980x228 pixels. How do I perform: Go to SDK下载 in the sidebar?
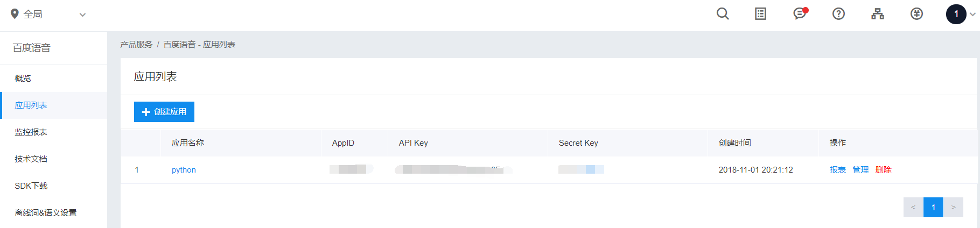point(31,186)
